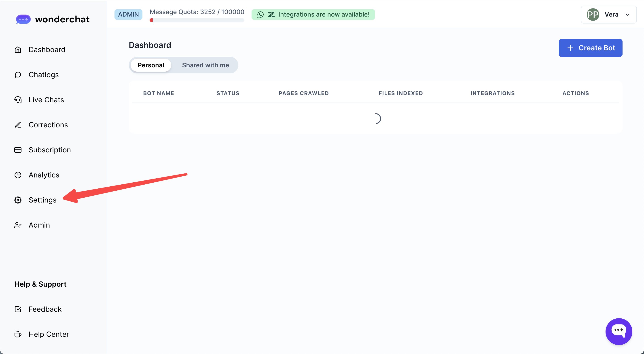This screenshot has width=644, height=354.
Task: Click the wonderchat logo
Action: (53, 19)
